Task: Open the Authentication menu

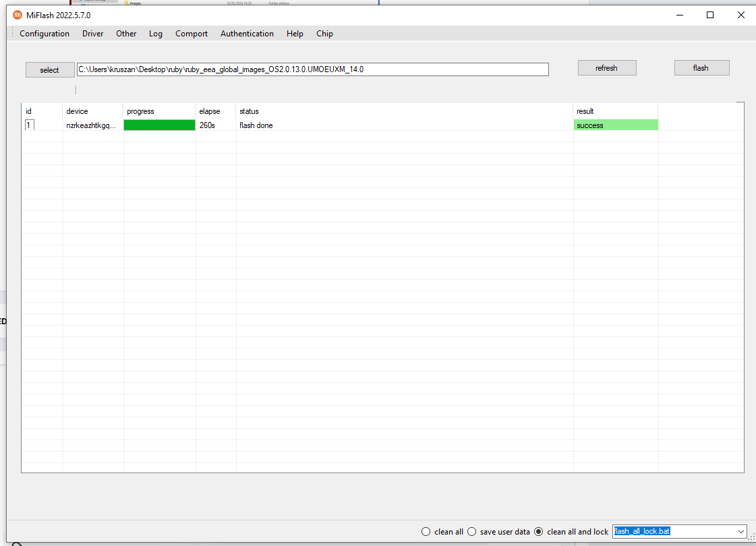Action: (247, 34)
